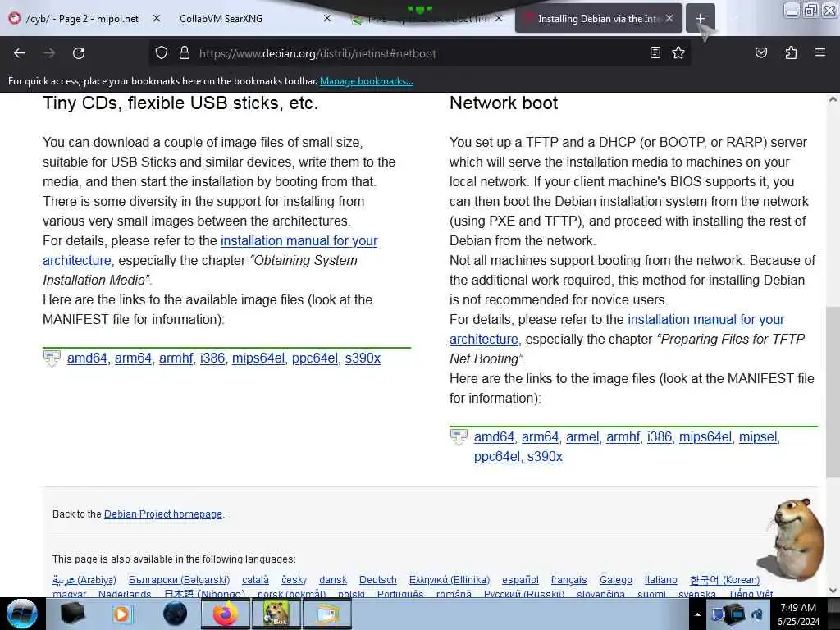Switch page language to Deutsch
Screen dimensions: 840x630
(x=377, y=580)
